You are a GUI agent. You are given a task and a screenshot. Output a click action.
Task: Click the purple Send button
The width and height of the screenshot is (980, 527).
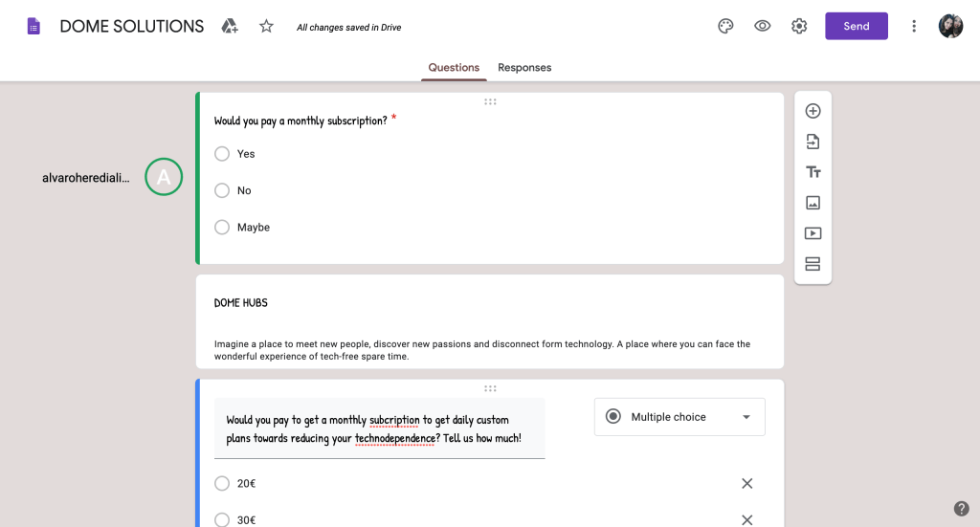click(857, 26)
